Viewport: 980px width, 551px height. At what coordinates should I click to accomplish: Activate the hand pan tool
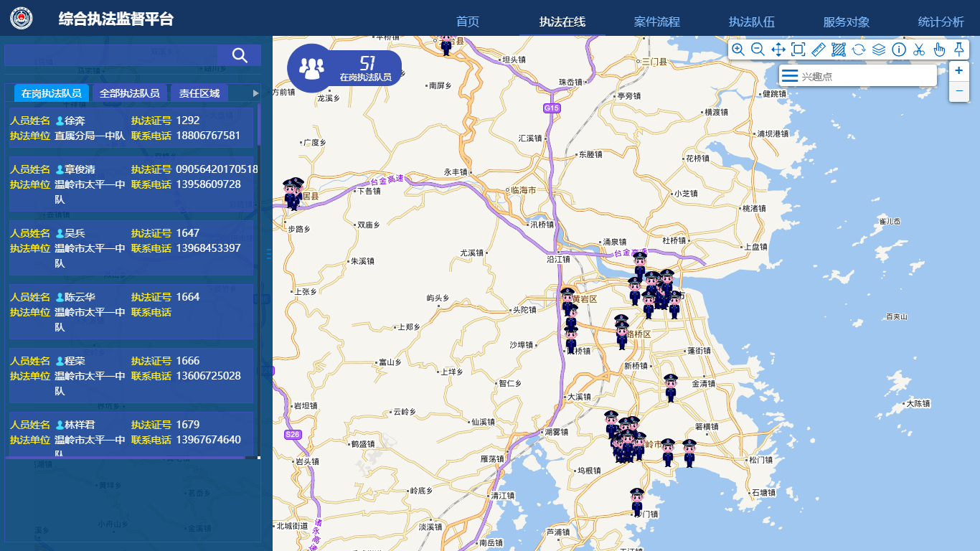[939, 50]
